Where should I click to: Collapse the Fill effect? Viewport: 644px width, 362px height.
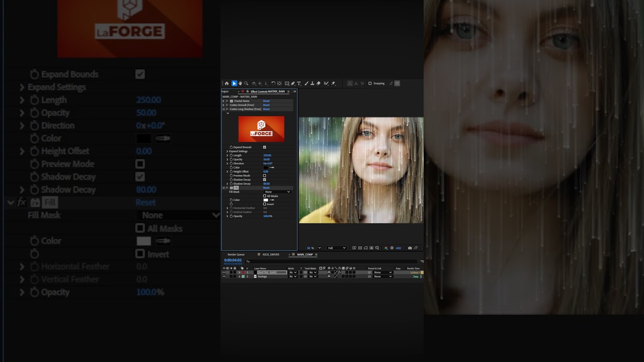pyautogui.click(x=224, y=188)
